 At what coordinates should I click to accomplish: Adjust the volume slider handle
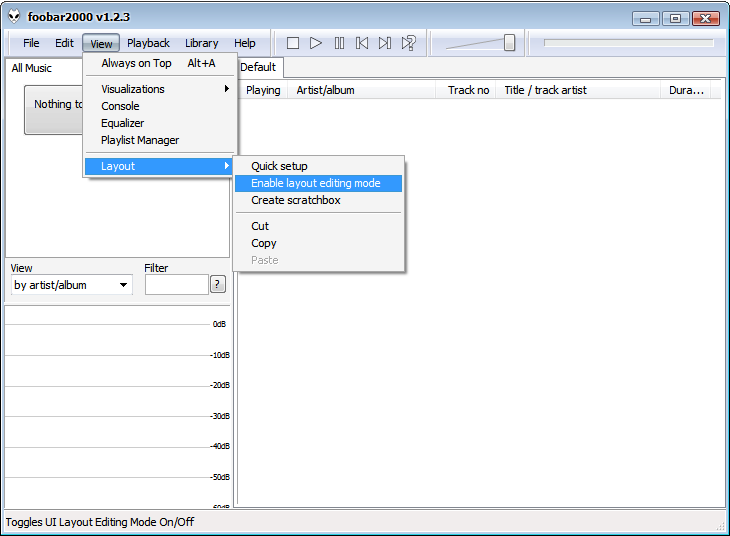pyautogui.click(x=509, y=43)
